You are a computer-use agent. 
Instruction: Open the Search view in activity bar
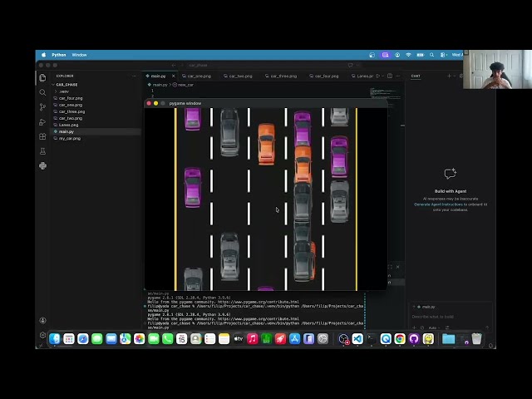tap(42, 92)
